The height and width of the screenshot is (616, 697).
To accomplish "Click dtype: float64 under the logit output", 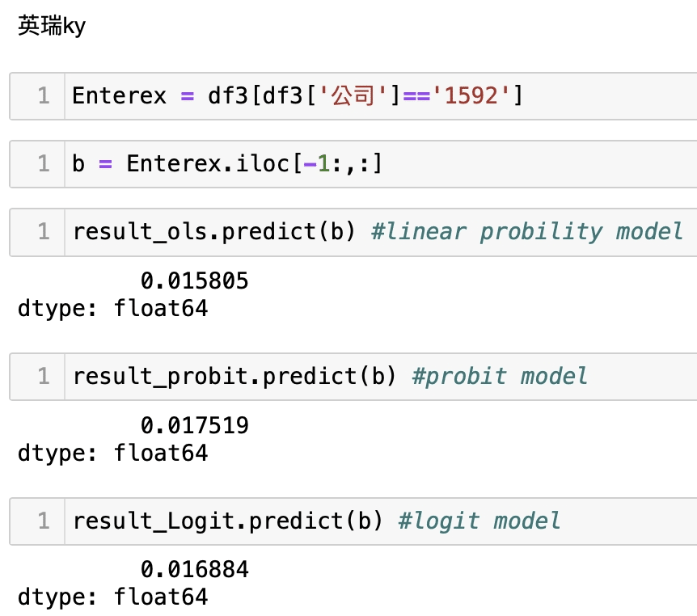I will pos(112,597).
